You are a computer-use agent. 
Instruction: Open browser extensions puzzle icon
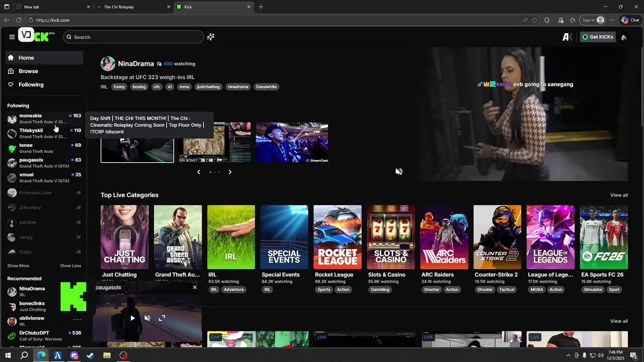pyautogui.click(x=547, y=20)
